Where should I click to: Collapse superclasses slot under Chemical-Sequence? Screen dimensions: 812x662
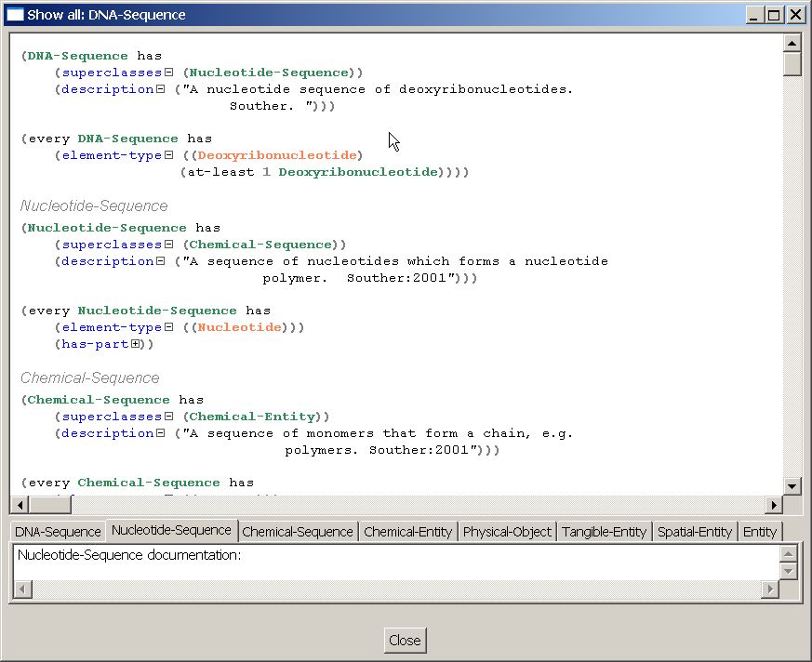point(169,417)
